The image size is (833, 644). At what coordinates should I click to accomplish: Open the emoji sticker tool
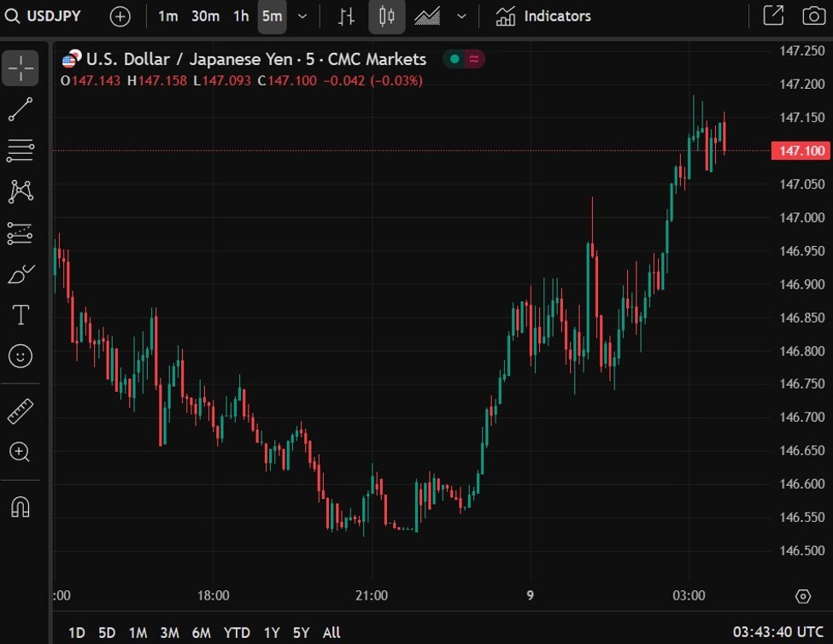click(x=21, y=356)
